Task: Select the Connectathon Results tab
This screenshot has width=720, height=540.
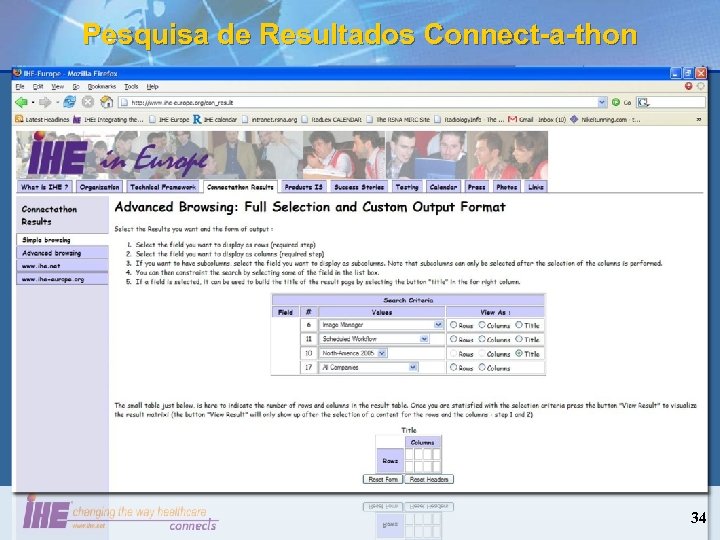Action: (x=240, y=187)
